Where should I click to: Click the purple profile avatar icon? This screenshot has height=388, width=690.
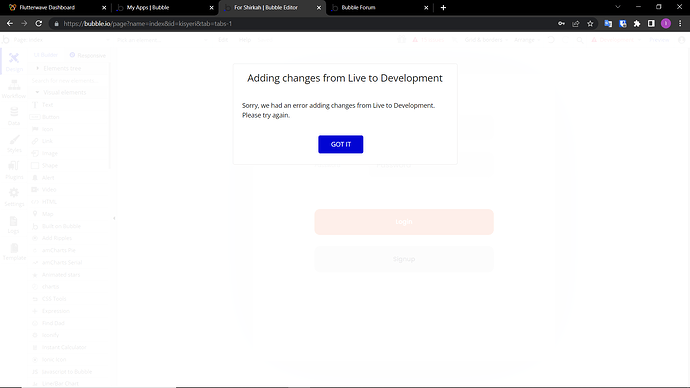(666, 24)
